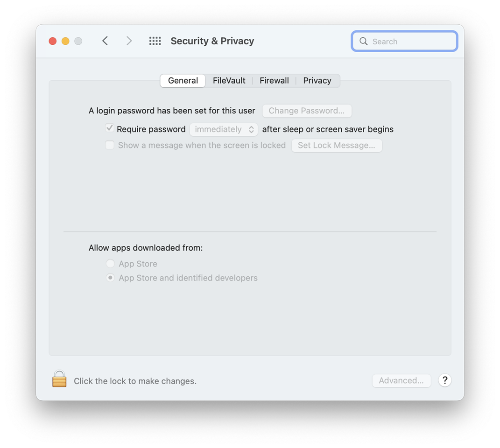
Task: Switch to the Firewall tab
Action: (x=274, y=81)
